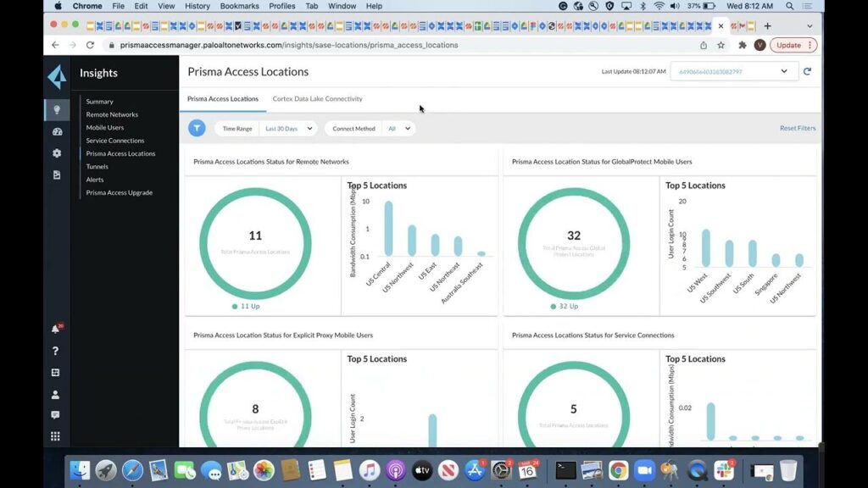Open the Profiles menu in the menu bar

[281, 6]
